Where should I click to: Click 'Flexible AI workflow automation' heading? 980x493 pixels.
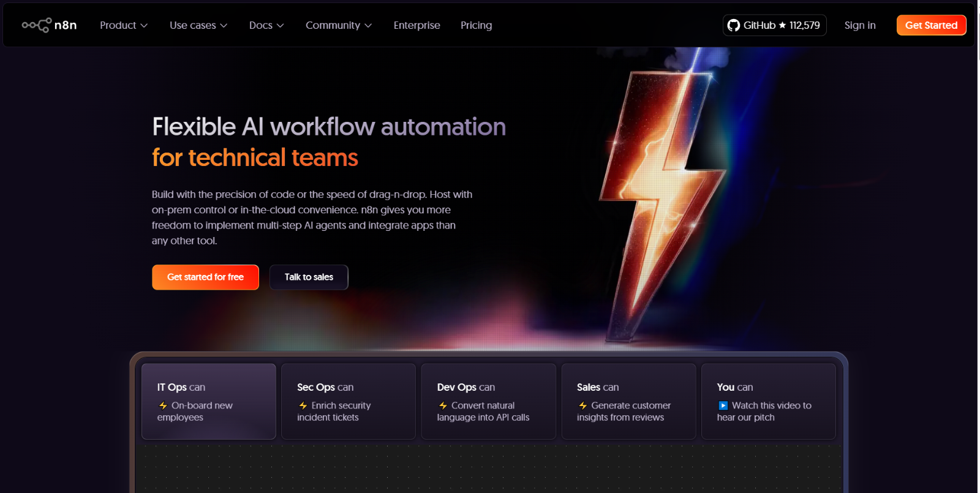329,127
